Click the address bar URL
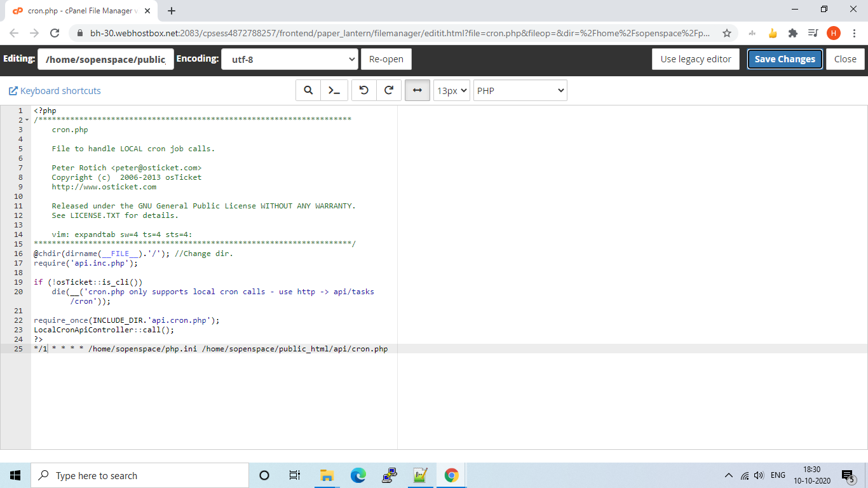Screen dimensions: 868x488 click(400, 33)
